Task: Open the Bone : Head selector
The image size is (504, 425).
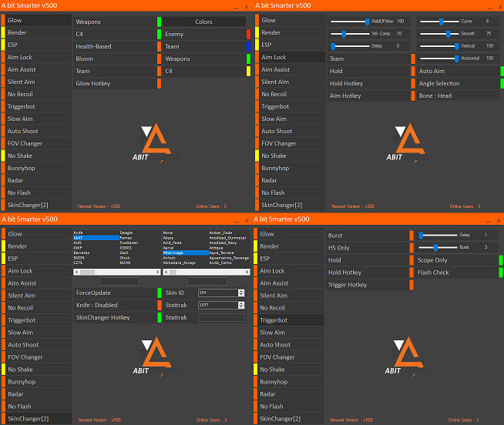Action: [x=456, y=95]
